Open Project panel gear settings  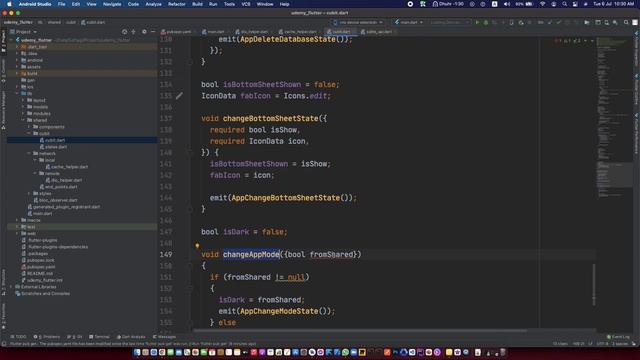[144, 31]
